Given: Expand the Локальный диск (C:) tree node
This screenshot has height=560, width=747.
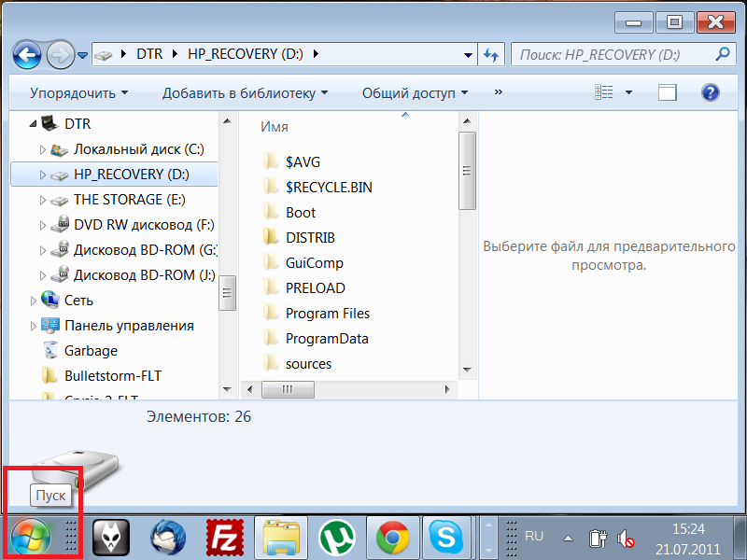Looking at the screenshot, I should 42,149.
